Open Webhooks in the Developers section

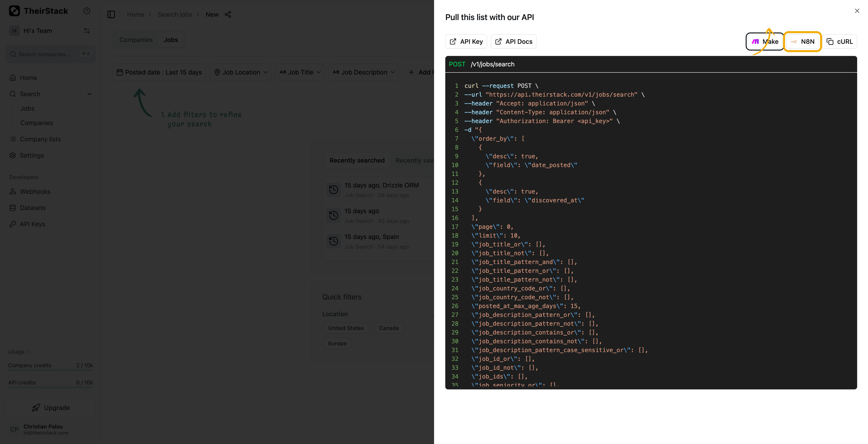coord(35,192)
